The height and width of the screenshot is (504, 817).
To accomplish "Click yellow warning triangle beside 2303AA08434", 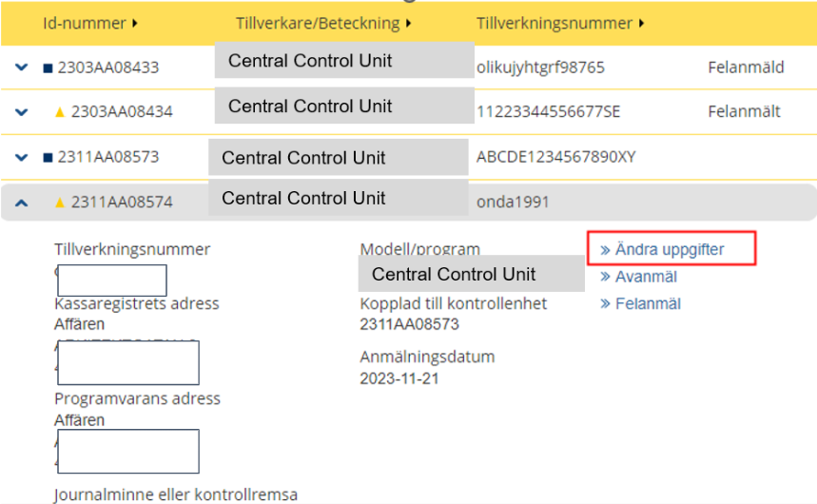I will [x=60, y=112].
